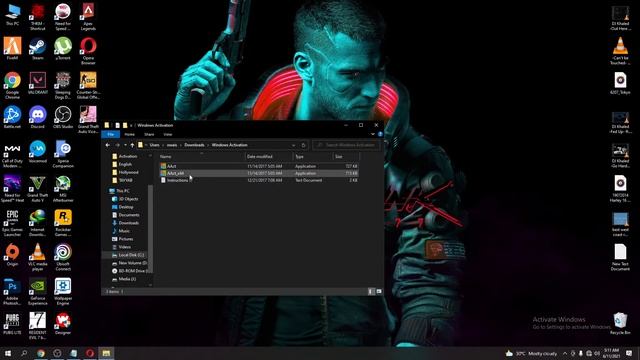
Task: Sort files by the Size column
Action: [346, 157]
